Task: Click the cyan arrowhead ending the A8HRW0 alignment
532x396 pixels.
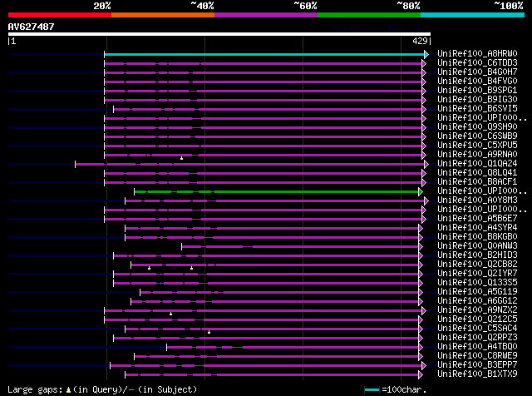Action: (x=426, y=54)
